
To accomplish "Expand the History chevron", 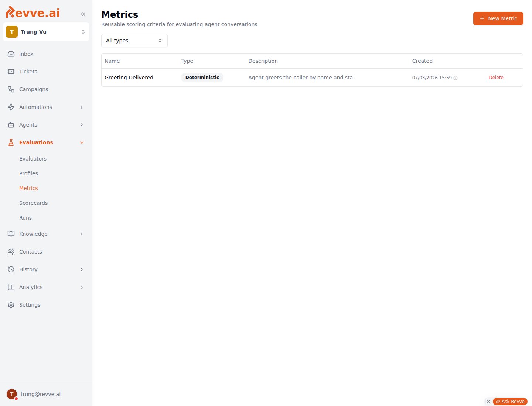I will coord(82,269).
